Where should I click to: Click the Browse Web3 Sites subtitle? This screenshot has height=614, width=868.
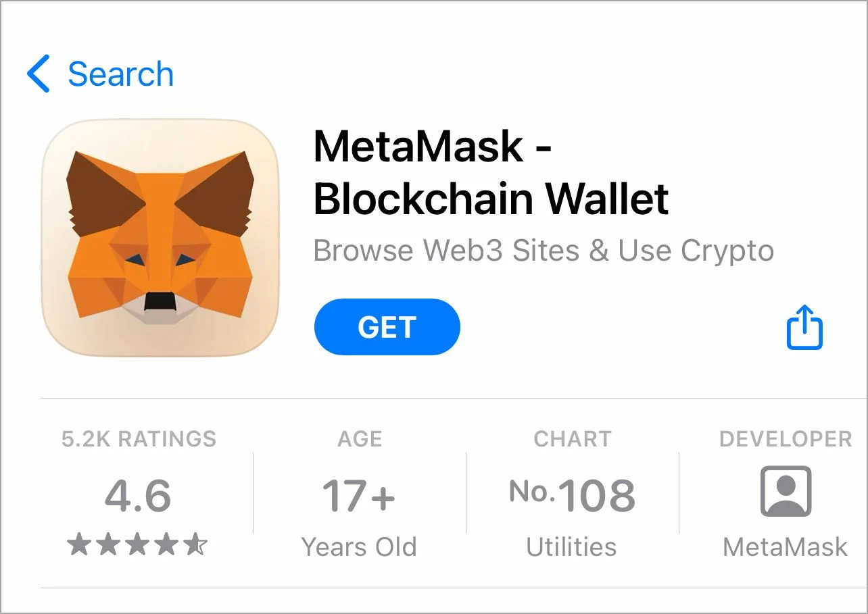click(544, 251)
